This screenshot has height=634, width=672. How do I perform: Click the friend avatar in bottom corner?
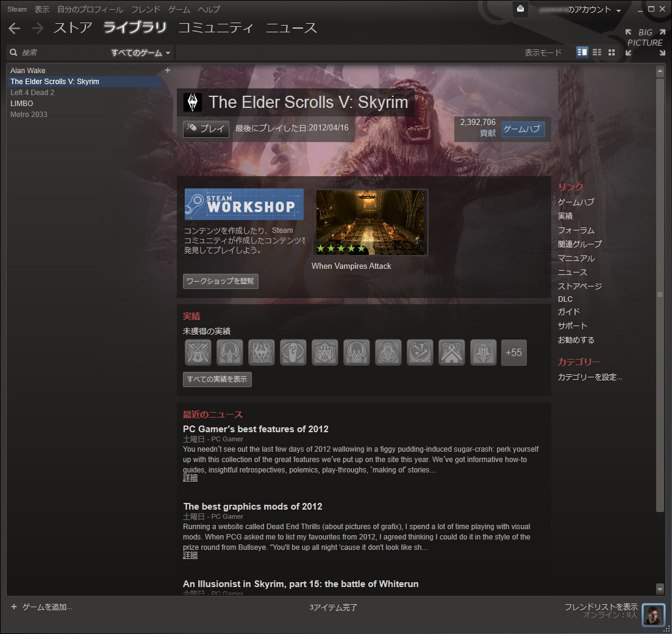click(x=654, y=615)
